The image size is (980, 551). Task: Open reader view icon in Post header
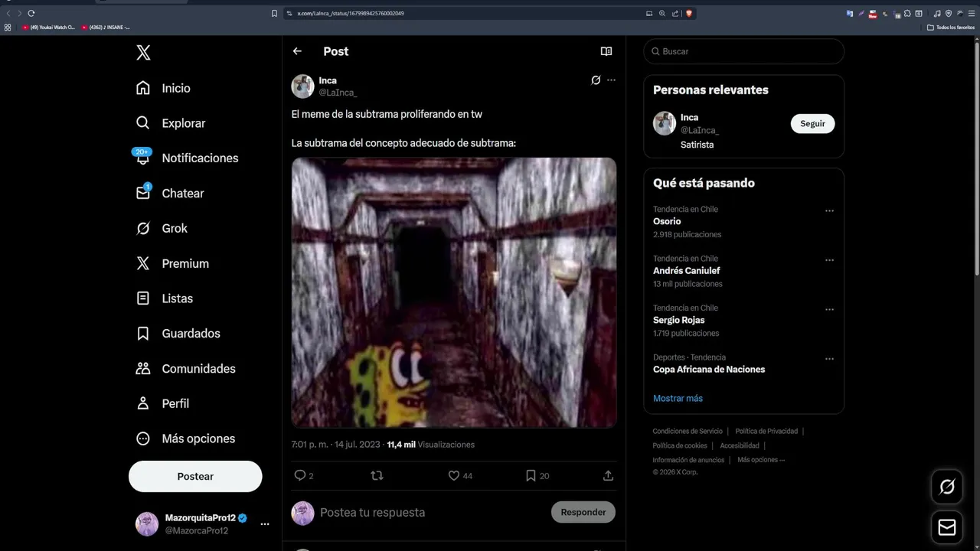coord(606,51)
